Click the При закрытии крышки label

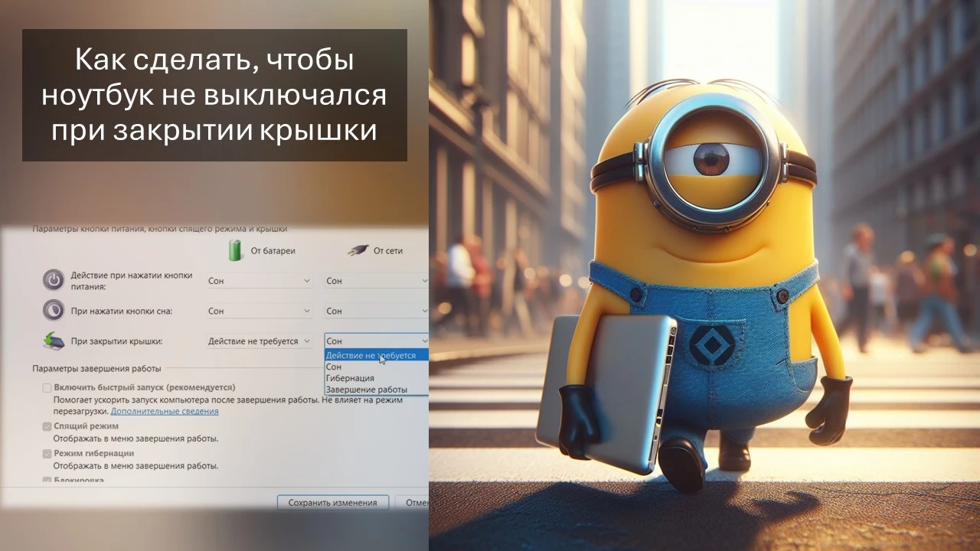coord(116,341)
